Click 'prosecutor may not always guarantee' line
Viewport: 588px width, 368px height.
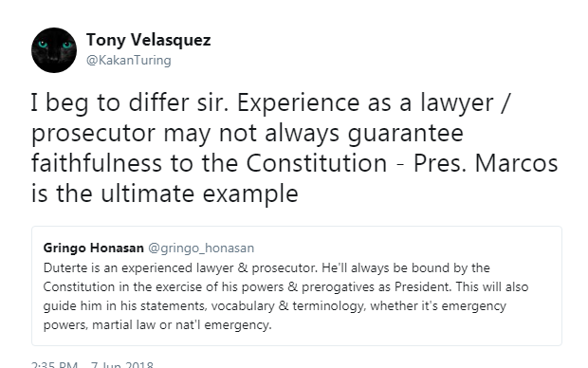click(248, 134)
